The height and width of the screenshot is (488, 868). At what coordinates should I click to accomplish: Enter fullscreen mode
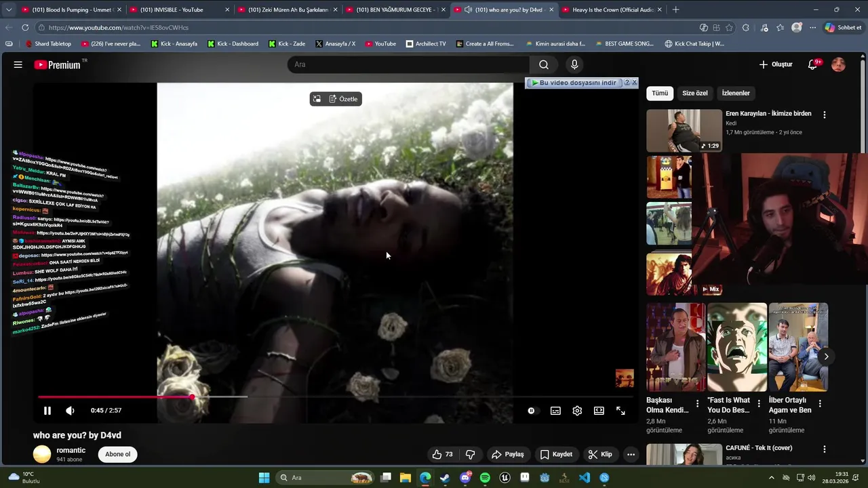(620, 411)
